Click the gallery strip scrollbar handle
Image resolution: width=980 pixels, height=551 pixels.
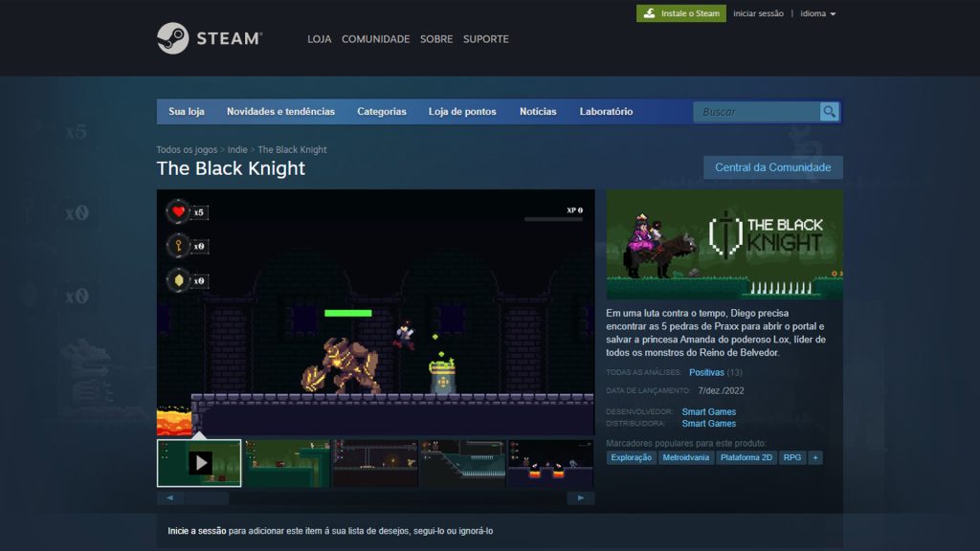tap(207, 497)
